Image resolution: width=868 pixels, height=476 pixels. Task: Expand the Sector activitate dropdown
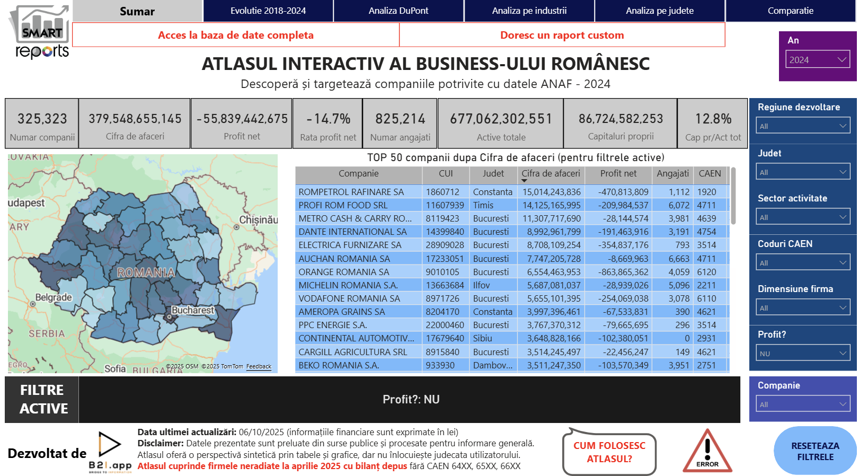[802, 217]
